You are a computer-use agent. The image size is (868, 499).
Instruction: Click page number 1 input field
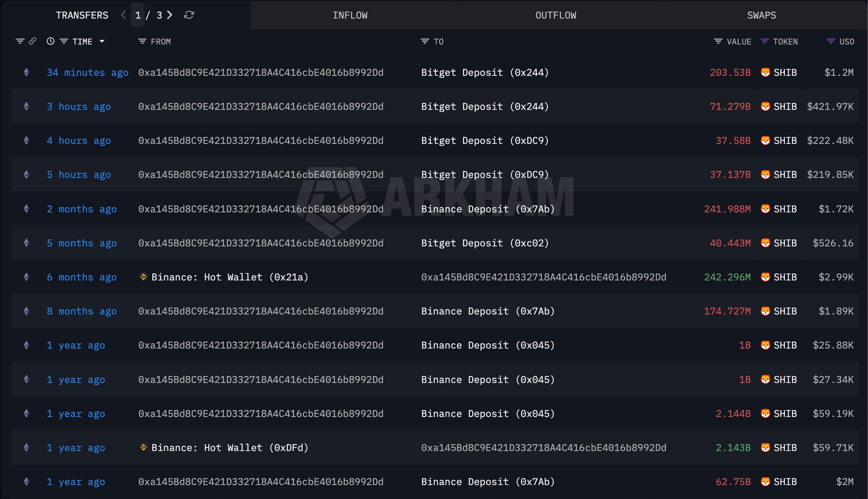(x=138, y=15)
